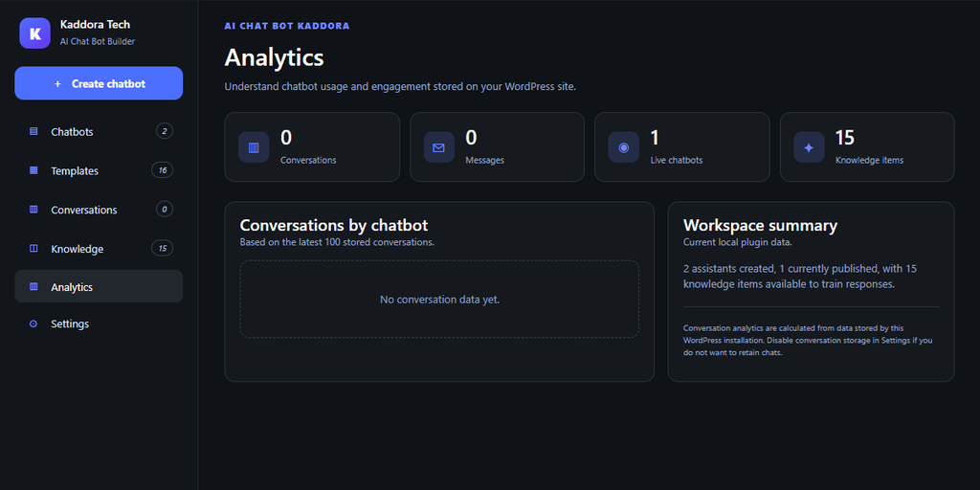Click the Workspace summary heading
Viewport: 980px width, 490px height.
(x=761, y=225)
